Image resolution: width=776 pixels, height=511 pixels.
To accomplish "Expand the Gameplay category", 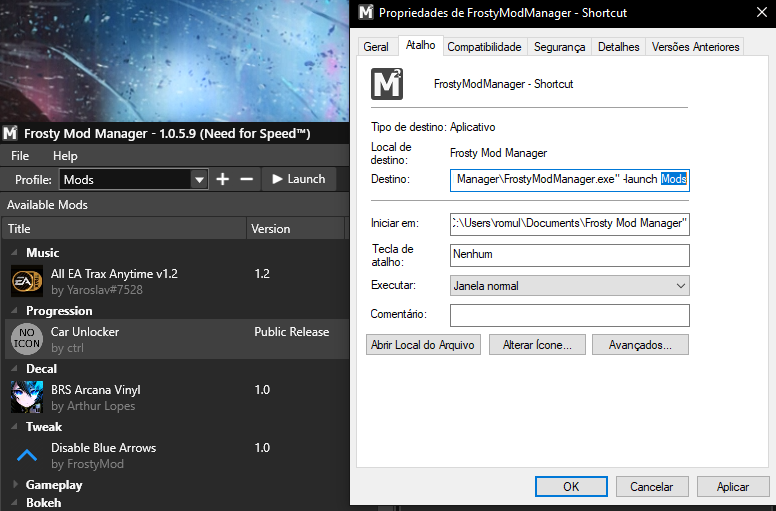I will click(x=14, y=485).
